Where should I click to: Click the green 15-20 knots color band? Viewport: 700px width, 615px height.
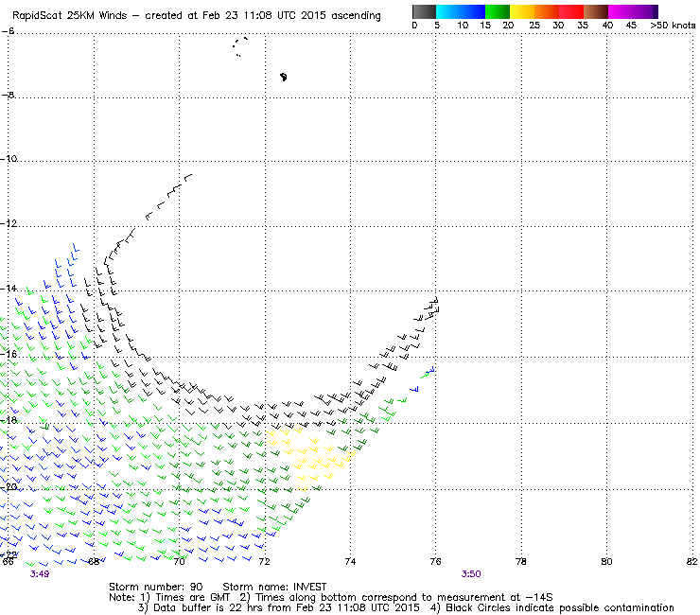point(498,11)
